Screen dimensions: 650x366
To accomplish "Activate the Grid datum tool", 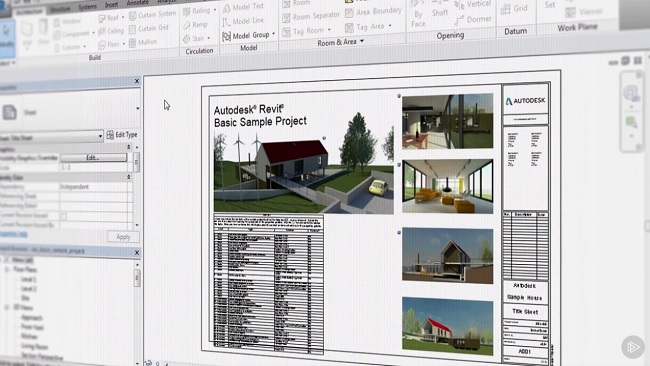I will [514, 8].
